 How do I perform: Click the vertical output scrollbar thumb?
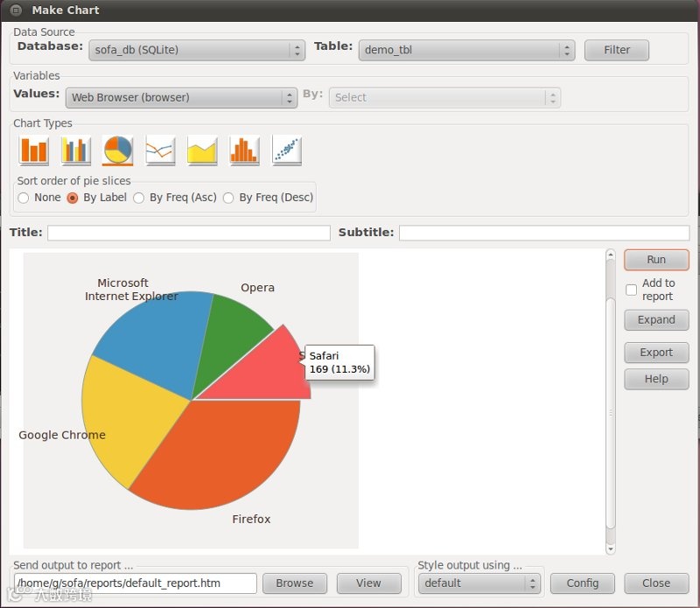pyautogui.click(x=610, y=413)
